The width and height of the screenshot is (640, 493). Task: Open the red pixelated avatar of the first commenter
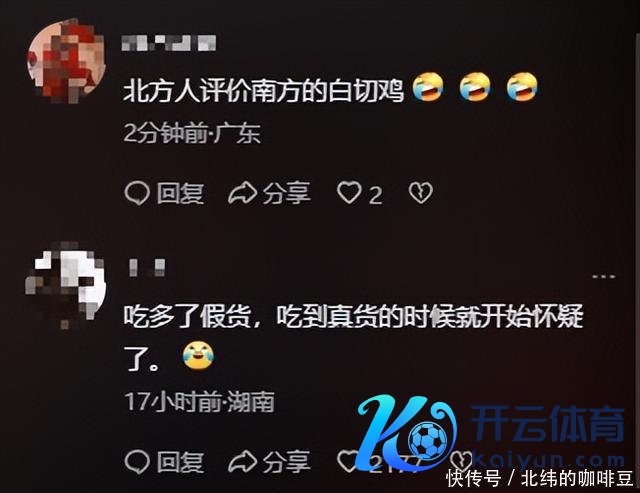pos(67,60)
